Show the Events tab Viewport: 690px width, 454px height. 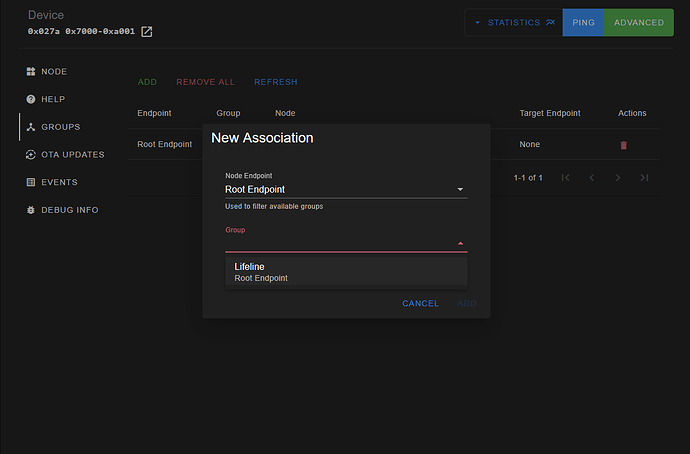coord(58,182)
